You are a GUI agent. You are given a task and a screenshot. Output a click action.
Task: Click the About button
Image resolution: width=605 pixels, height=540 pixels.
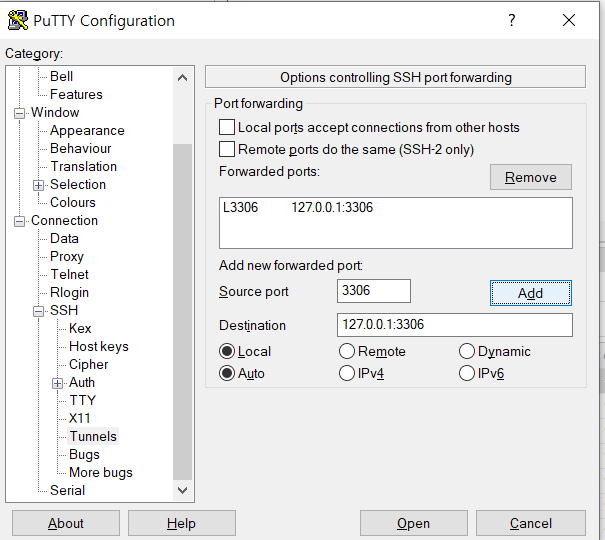(66, 523)
